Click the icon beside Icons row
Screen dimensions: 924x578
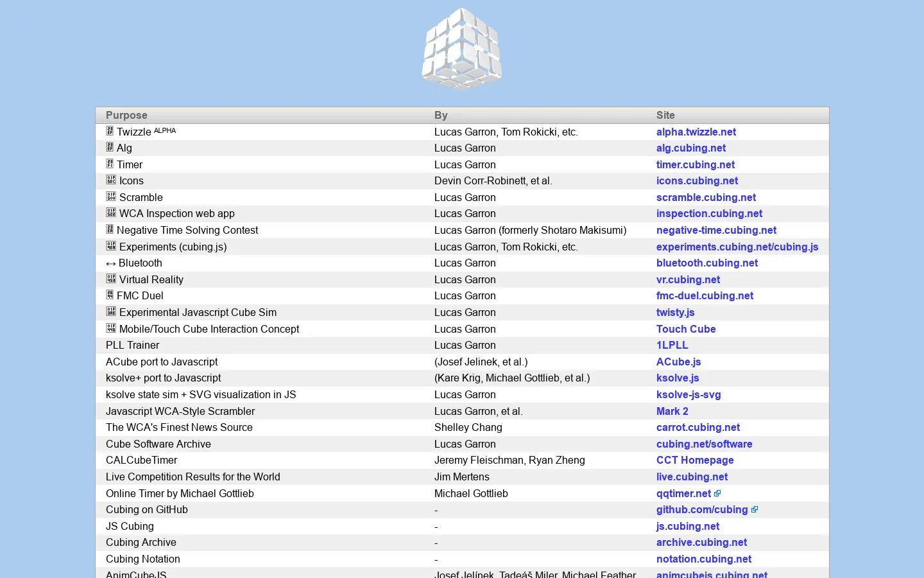(x=111, y=180)
